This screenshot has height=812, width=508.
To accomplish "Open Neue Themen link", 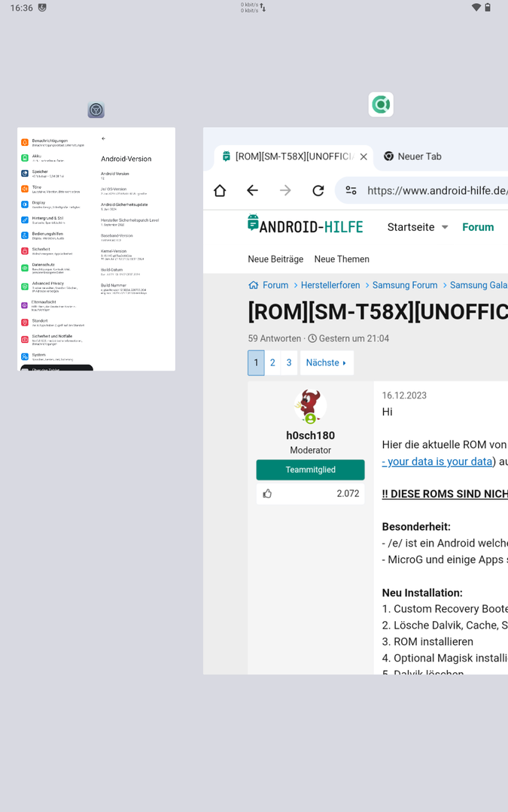I will point(342,259).
